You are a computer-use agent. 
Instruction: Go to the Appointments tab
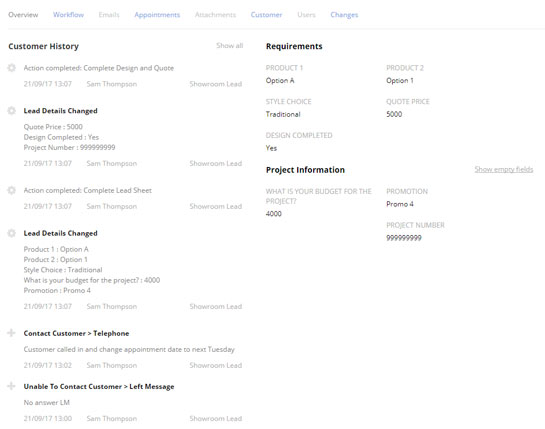pyautogui.click(x=157, y=15)
